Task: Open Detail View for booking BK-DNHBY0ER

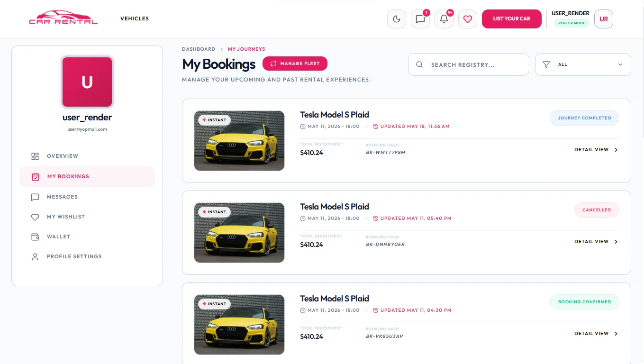Action: pyautogui.click(x=596, y=242)
